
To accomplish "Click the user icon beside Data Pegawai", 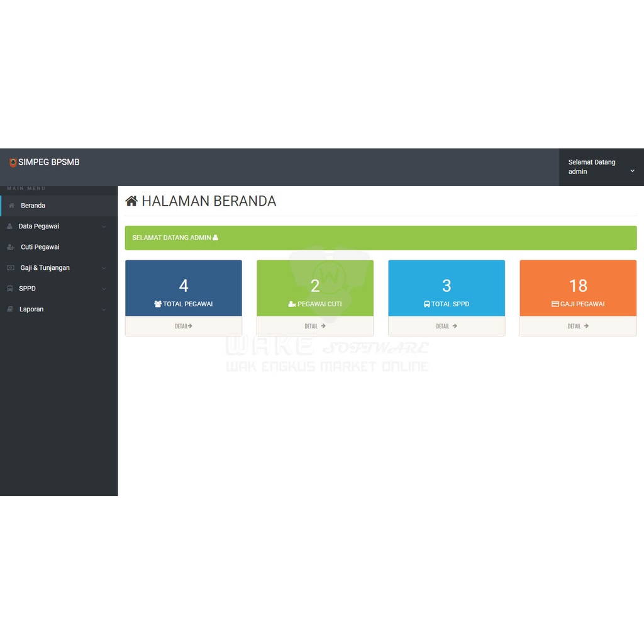I will (10, 226).
